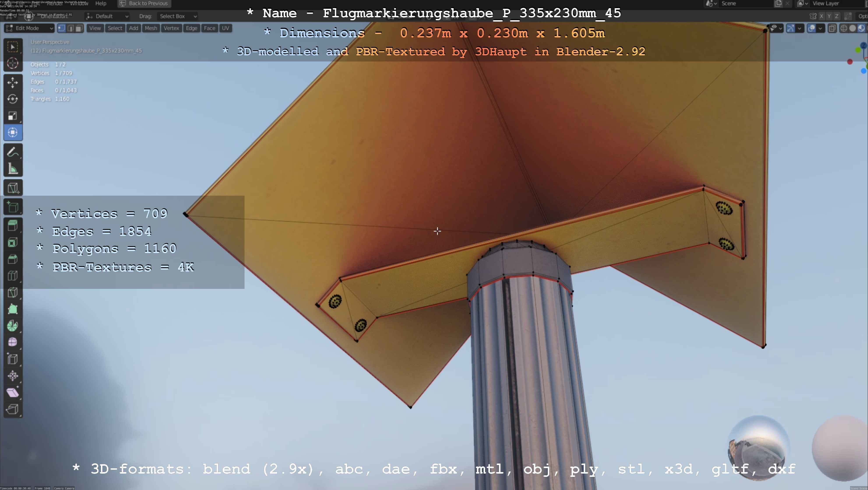868x490 pixels.
Task: Select the Annotate pencil tool
Action: coord(13,152)
